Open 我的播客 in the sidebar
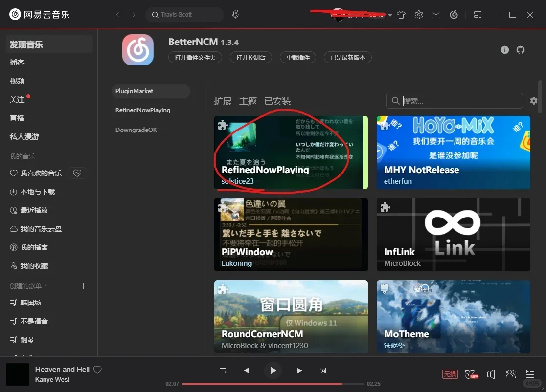Screen dimensions: 546x392 click(28, 247)
